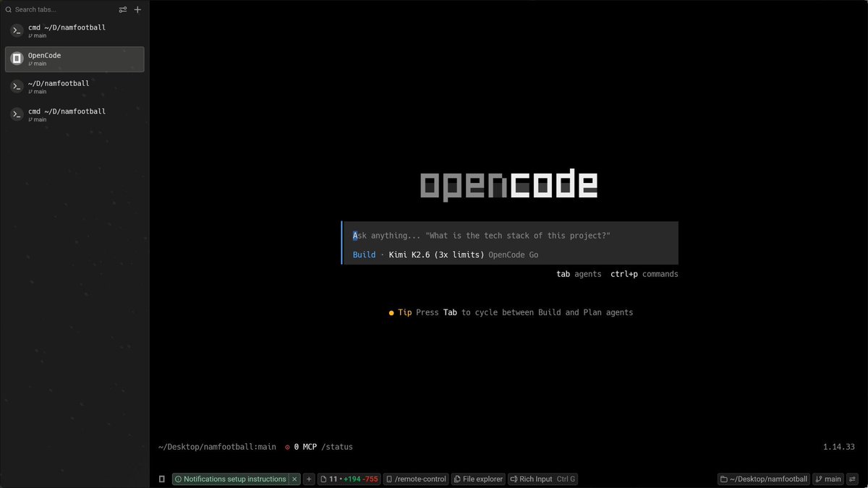Click the Kimi K2.6 (3x limits) model name

click(x=436, y=254)
